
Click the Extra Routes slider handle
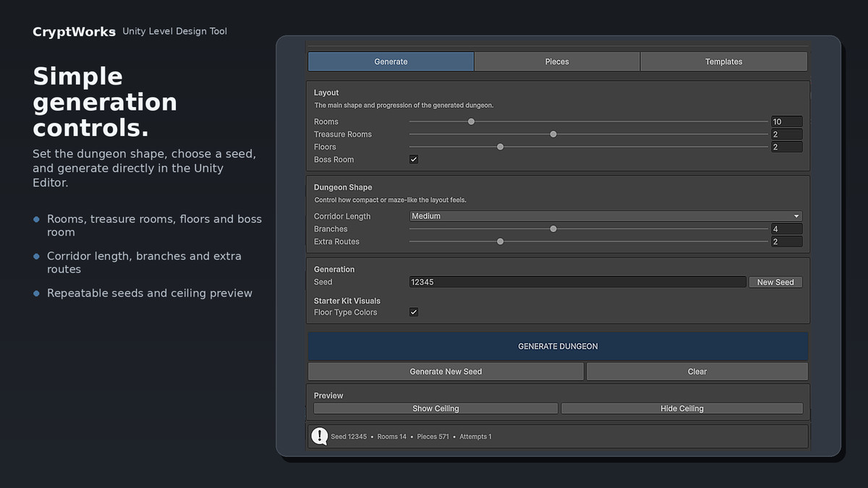[x=500, y=241]
